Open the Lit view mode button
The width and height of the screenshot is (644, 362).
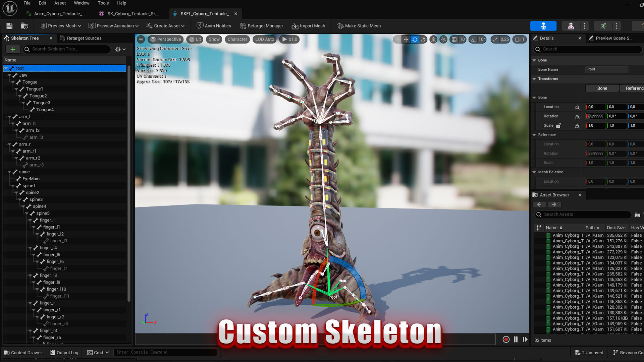195,39
